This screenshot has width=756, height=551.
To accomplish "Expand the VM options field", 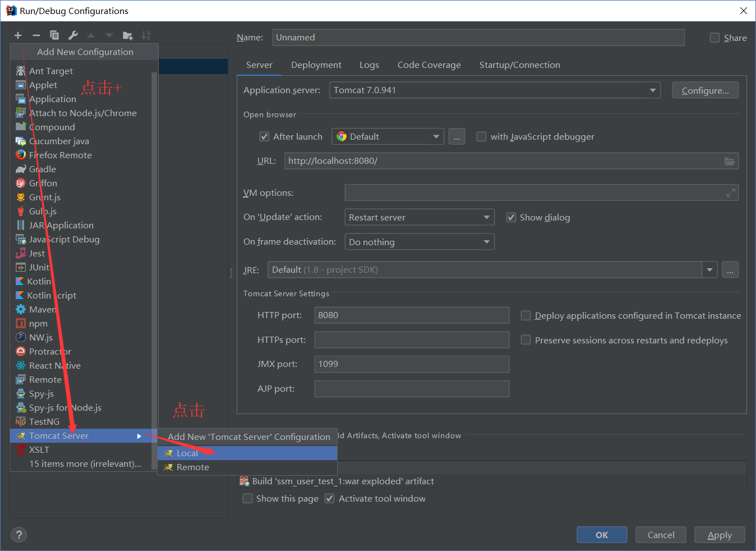I will pos(731,193).
